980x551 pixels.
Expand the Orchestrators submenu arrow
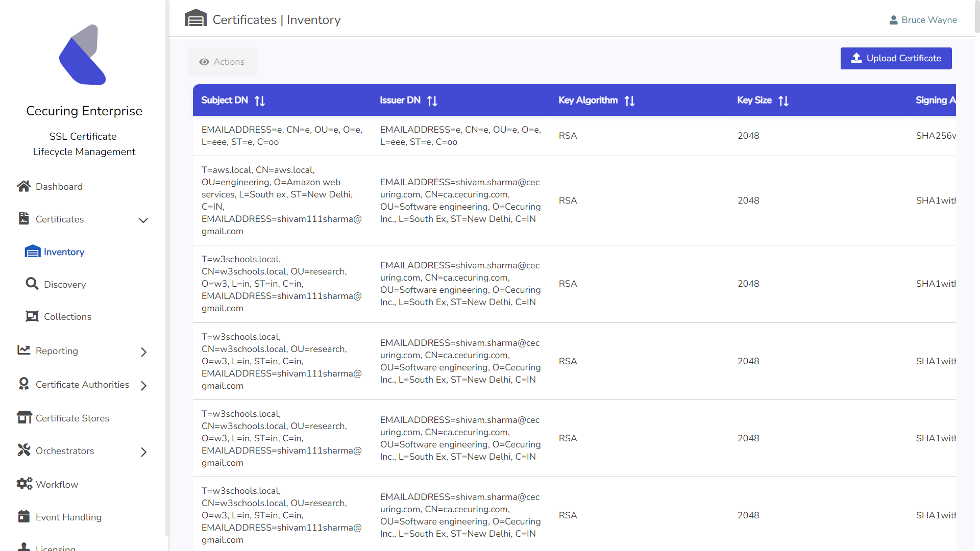click(143, 452)
